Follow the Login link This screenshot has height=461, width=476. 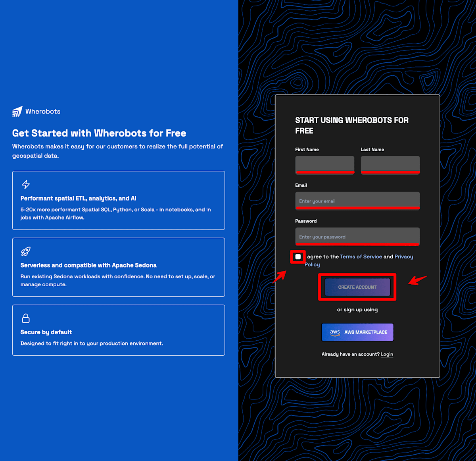click(x=387, y=354)
